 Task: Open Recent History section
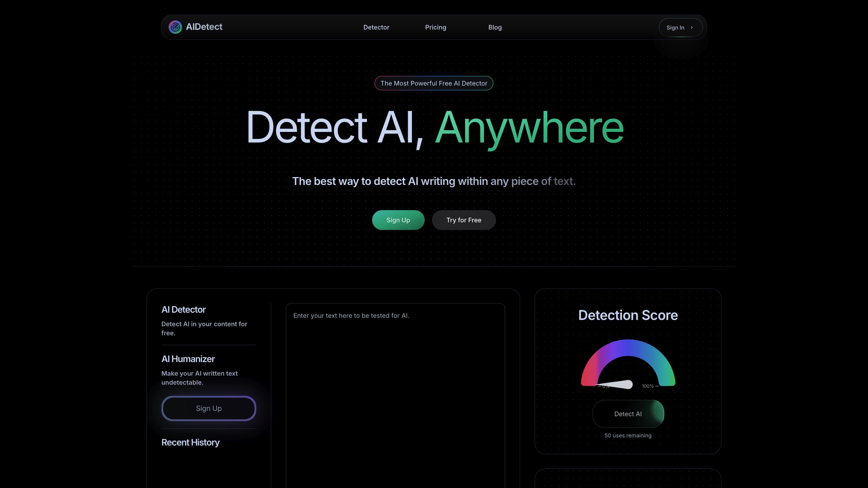point(190,442)
